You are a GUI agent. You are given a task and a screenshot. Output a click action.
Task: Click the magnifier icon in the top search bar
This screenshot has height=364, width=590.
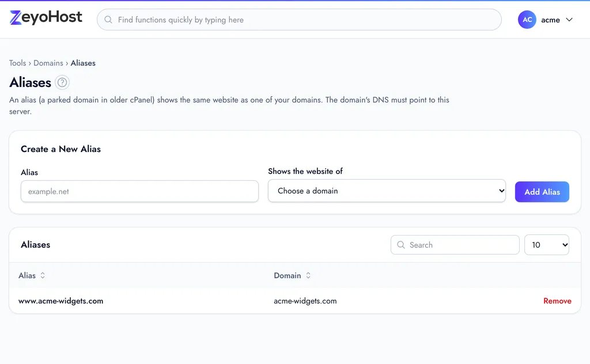(108, 20)
